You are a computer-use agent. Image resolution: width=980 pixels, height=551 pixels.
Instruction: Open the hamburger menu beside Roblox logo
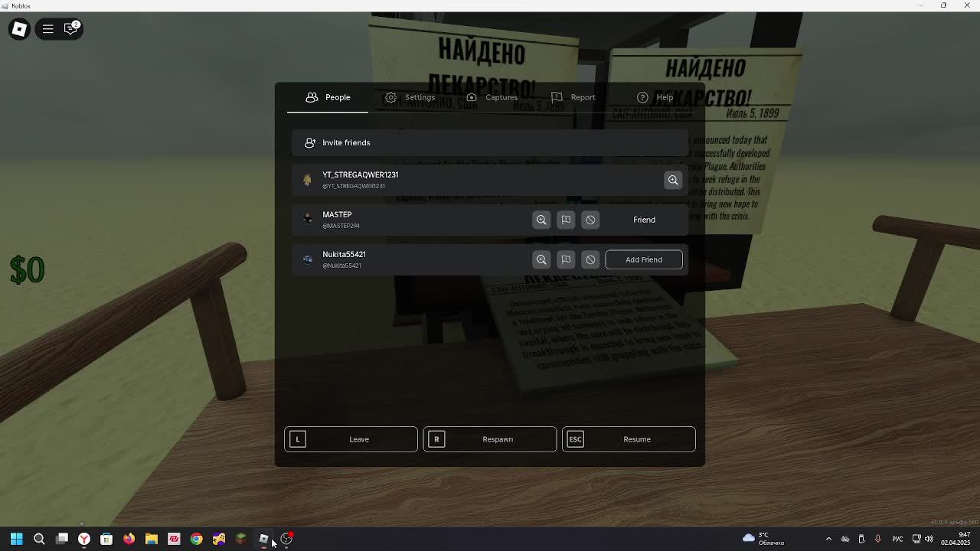(x=47, y=29)
